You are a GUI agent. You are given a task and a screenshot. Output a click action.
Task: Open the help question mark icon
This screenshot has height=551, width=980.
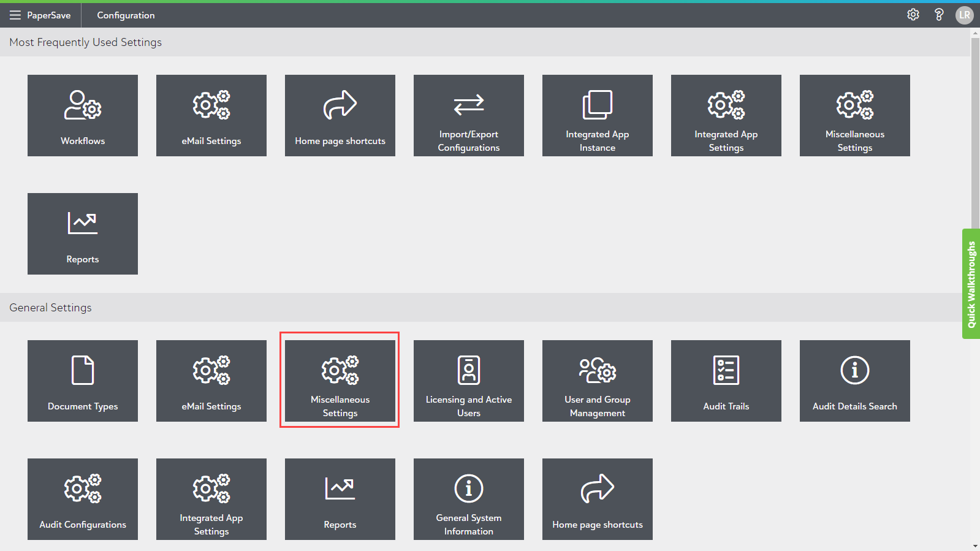938,15
